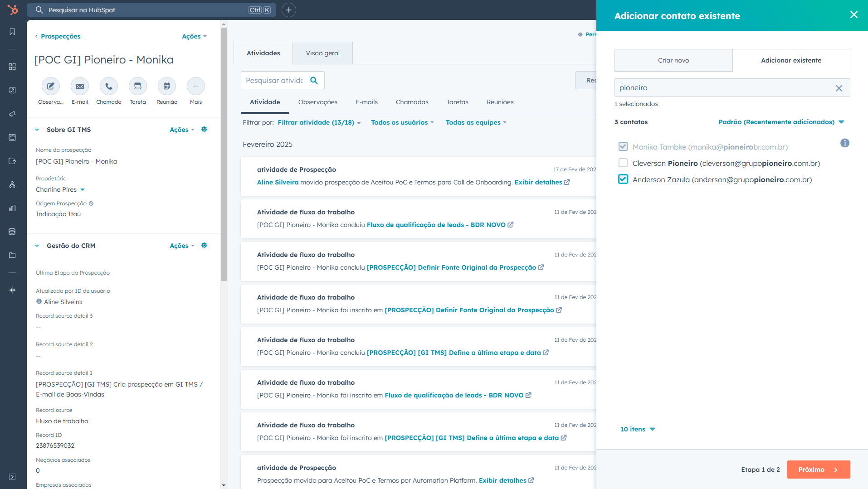This screenshot has width=868, height=489.
Task: Open the reporting bar chart icon
Action: [x=12, y=208]
